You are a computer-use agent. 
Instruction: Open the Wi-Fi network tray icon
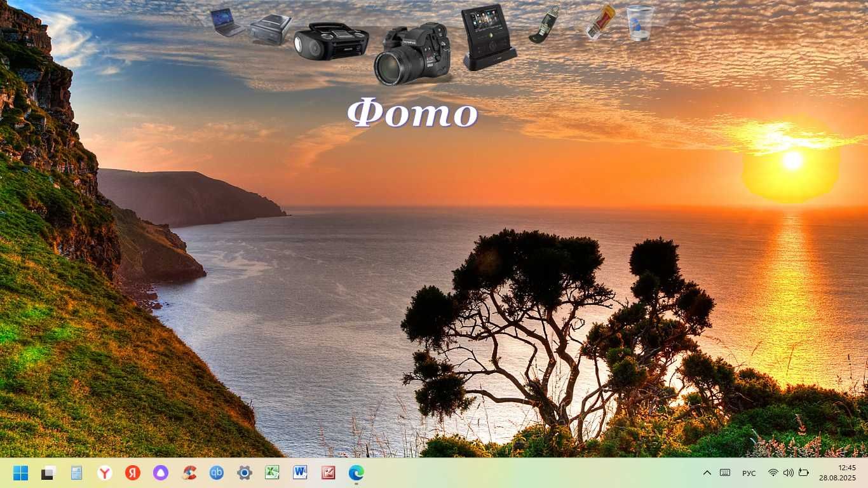(x=773, y=473)
